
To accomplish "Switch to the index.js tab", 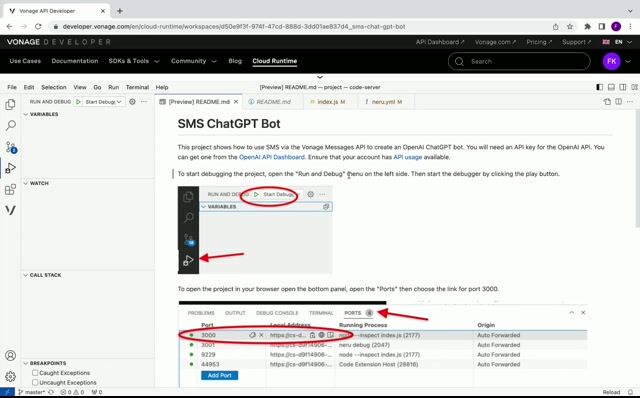I will pyautogui.click(x=330, y=102).
